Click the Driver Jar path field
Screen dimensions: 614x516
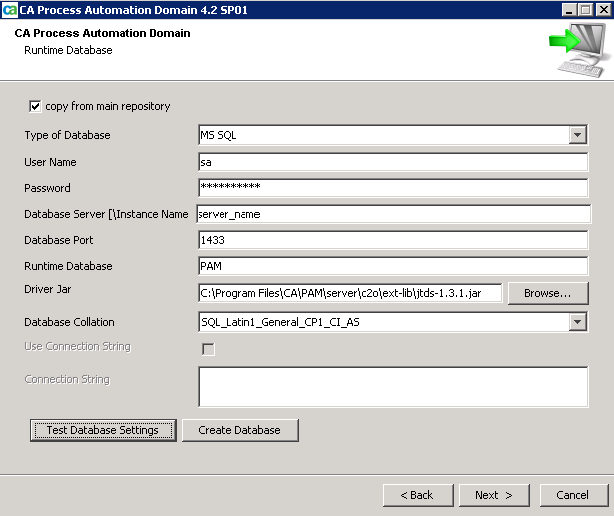[x=349, y=293]
